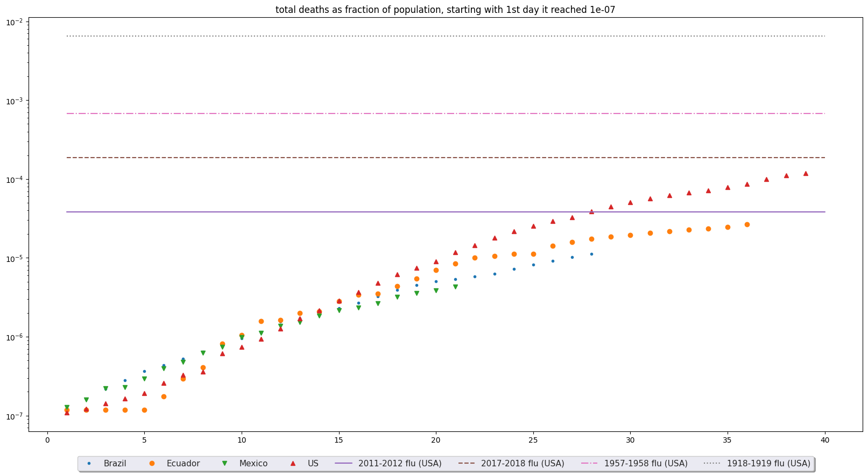Click the 1918-1919 flu (USA) legend label
The height and width of the screenshot is (476, 868).
[x=768, y=463]
